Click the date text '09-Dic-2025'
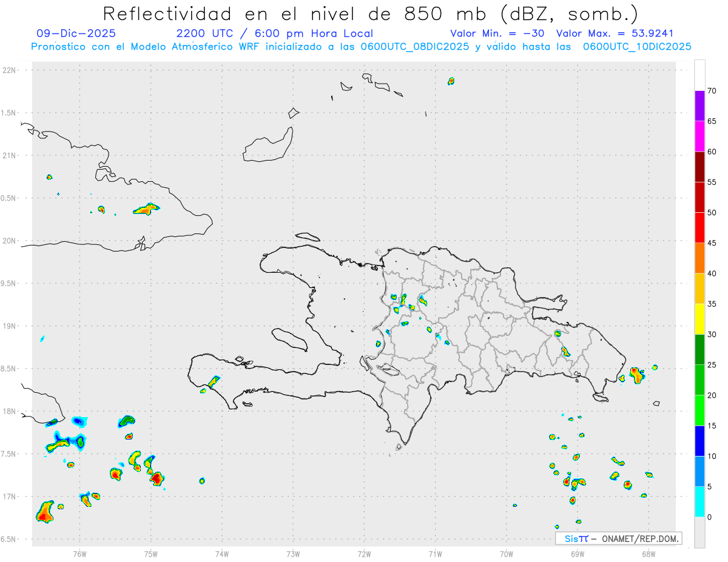Image resolution: width=728 pixels, height=562 pixels. coord(76,33)
